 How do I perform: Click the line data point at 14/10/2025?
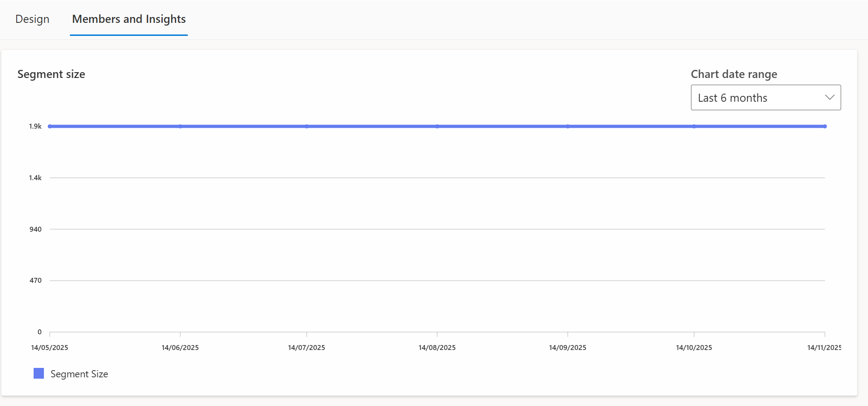coord(694,126)
